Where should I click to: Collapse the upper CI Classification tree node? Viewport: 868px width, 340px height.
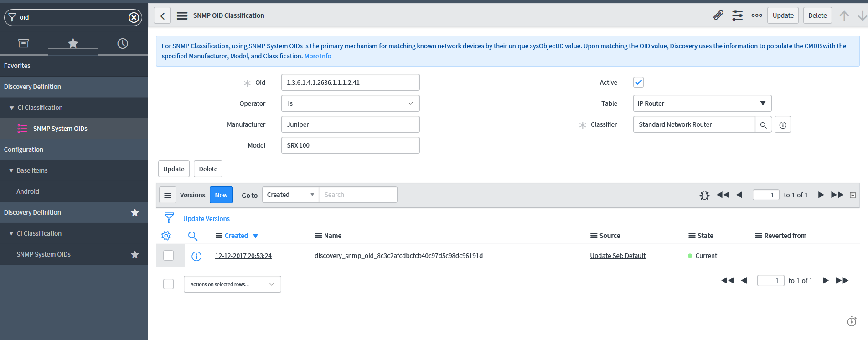tap(12, 108)
